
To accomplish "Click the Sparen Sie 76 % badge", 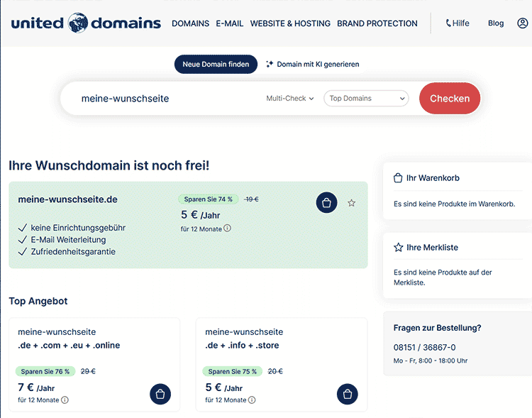I will 45,371.
